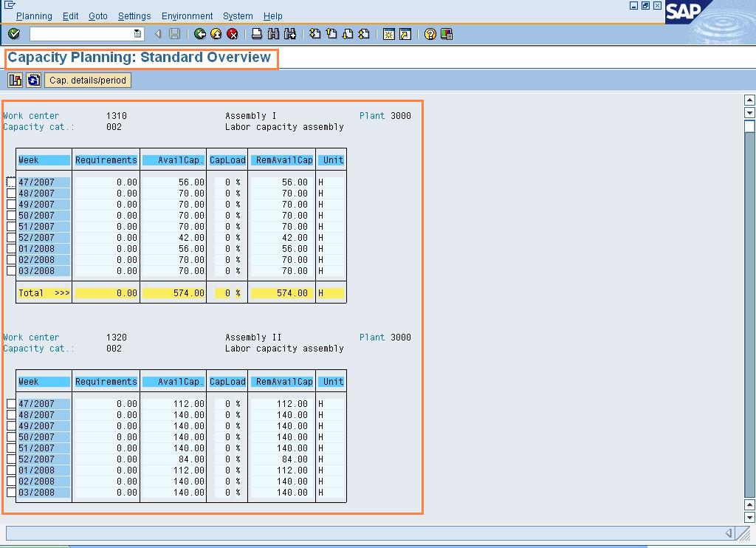Viewport: 756px width, 548px height.
Task: Click the Print icon in toolbar
Action: pos(257,34)
